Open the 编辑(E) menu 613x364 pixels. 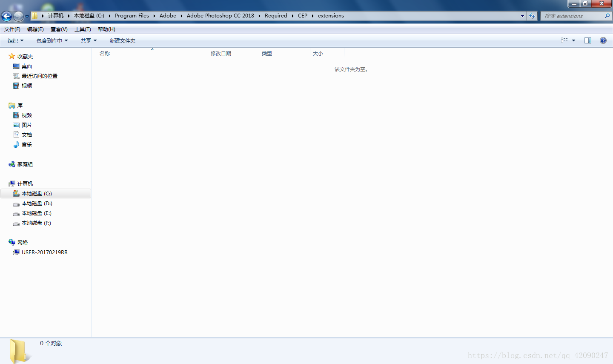point(35,29)
